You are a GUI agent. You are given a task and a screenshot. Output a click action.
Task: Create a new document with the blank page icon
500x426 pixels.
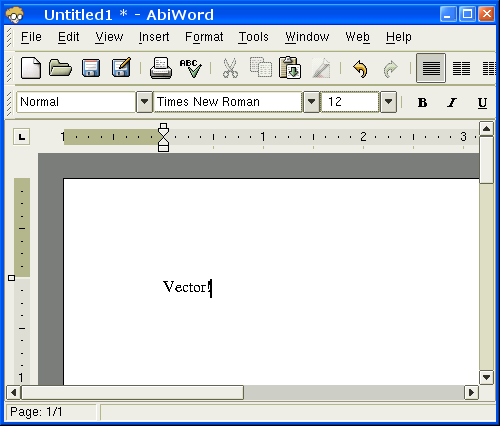31,68
